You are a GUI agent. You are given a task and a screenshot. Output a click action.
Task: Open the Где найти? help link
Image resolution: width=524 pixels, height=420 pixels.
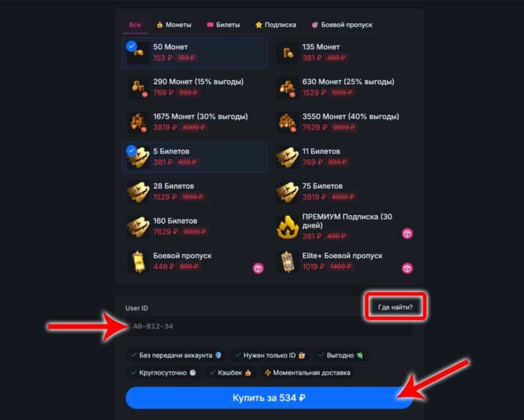395,307
